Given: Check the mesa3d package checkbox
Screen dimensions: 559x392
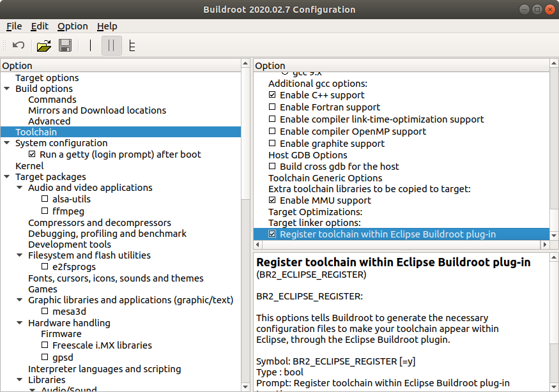Looking at the screenshot, I should (x=45, y=311).
